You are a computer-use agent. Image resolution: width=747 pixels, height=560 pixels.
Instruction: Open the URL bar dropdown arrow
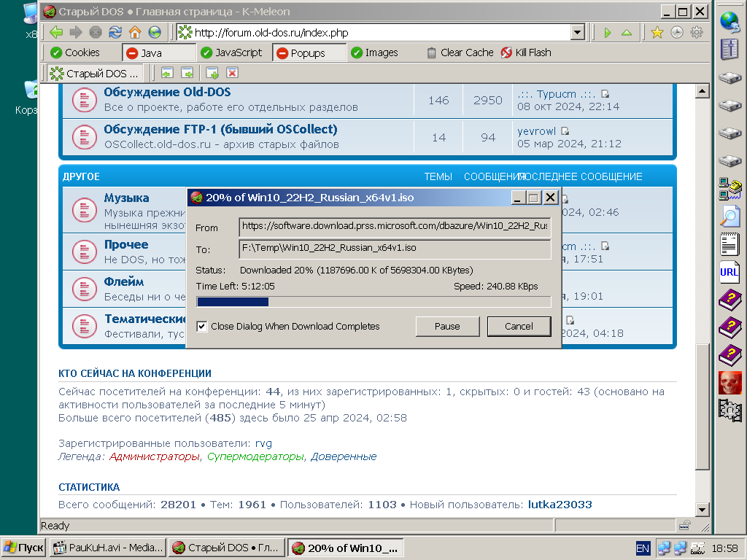coord(578,32)
